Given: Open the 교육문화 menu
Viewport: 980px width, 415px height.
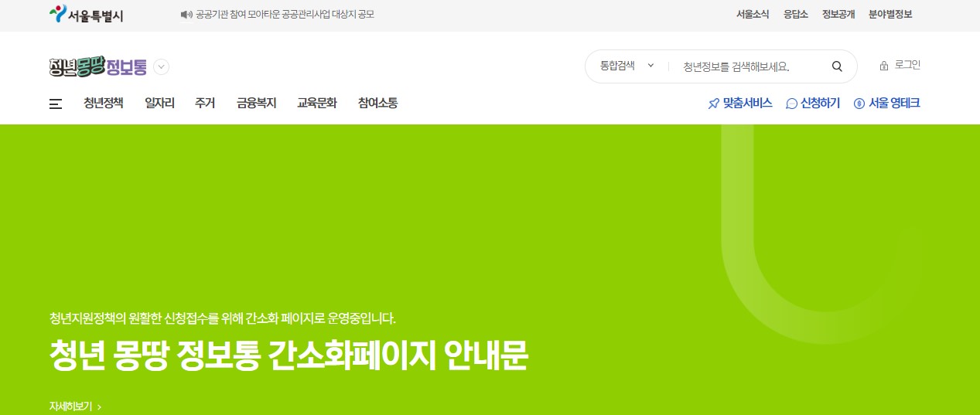Looking at the screenshot, I should click(317, 103).
